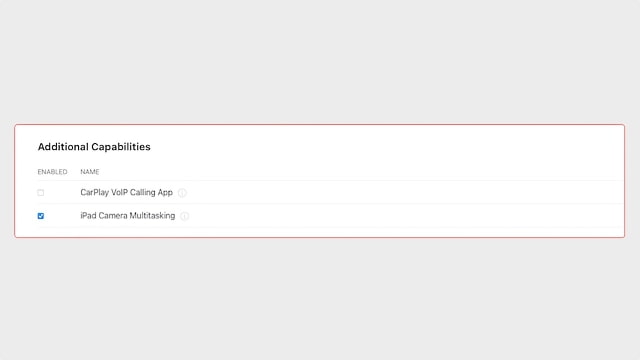Select the Additional Capabilities heading
This screenshot has width=640, height=360.
click(94, 147)
